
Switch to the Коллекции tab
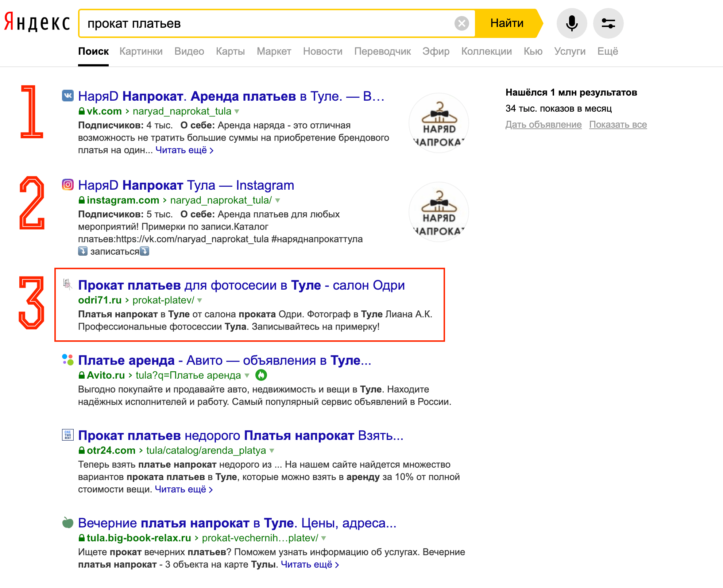tap(487, 51)
